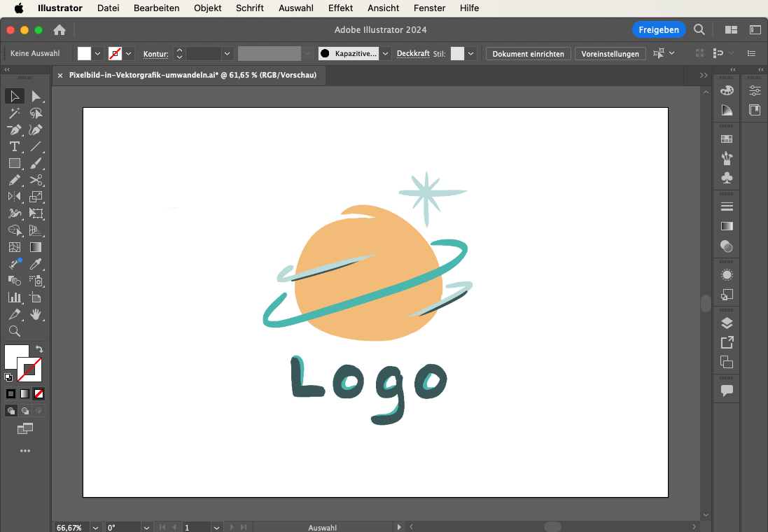
Task: Open the Comments panel
Action: coord(727,391)
